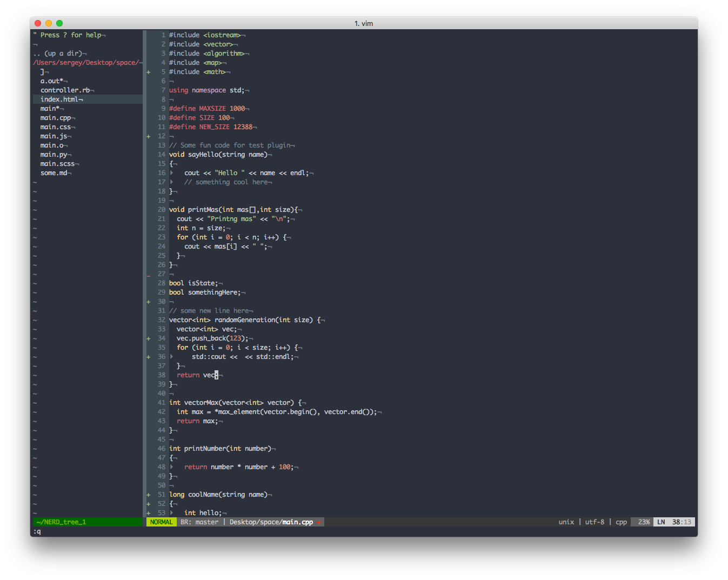Click git '+' sign on line 53
The image size is (728, 580).
click(149, 513)
